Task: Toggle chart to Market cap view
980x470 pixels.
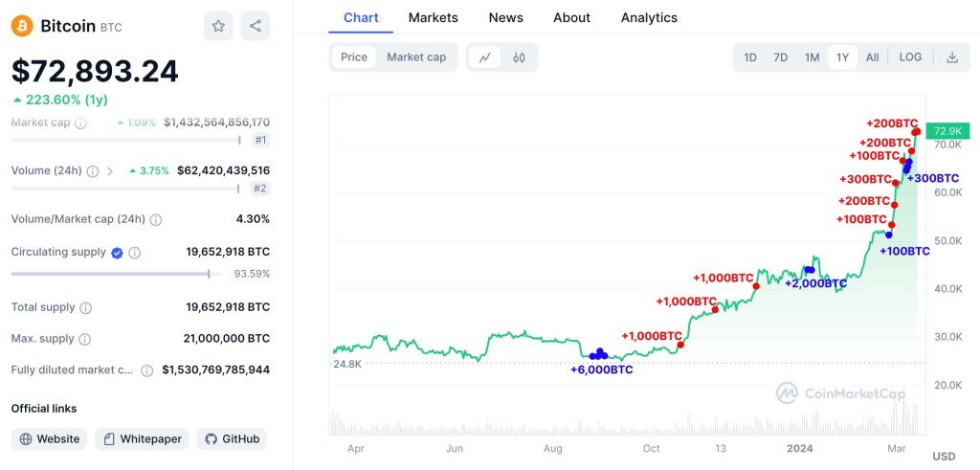Action: coord(416,57)
